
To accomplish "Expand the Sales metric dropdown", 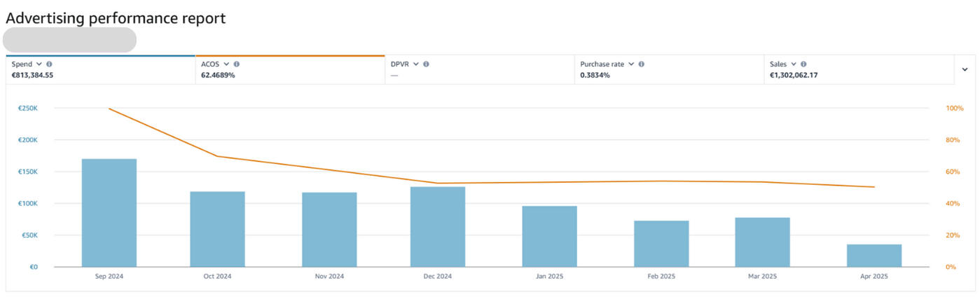I will click(793, 64).
